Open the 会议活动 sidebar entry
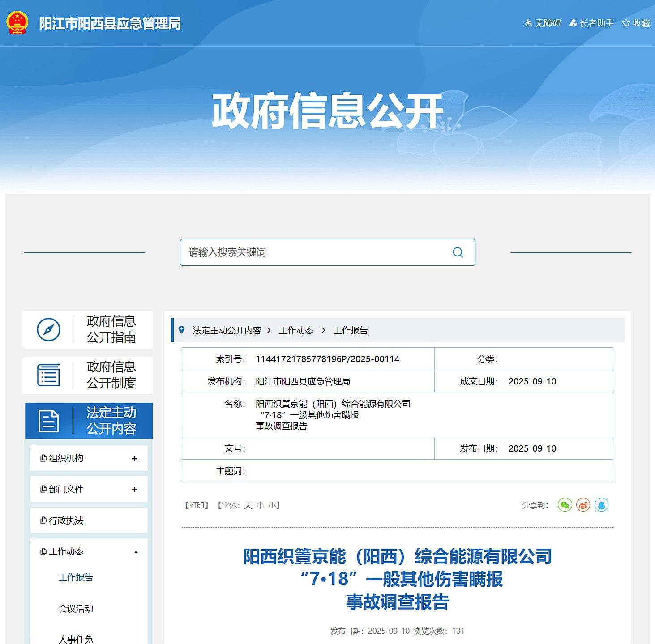The image size is (655, 644). pos(75,609)
